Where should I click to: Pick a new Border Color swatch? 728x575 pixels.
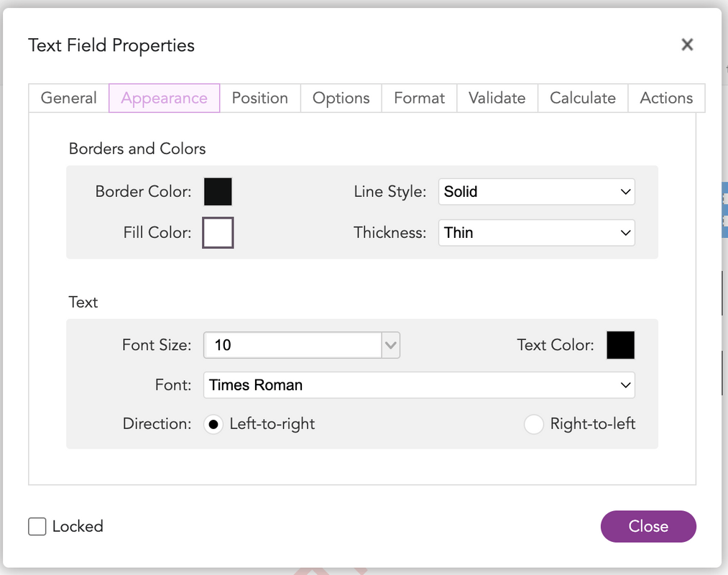click(x=218, y=191)
